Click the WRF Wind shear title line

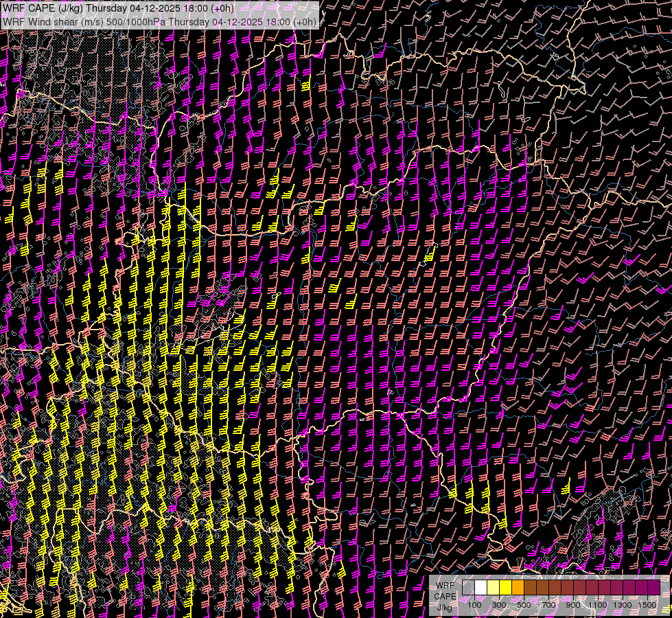159,21
